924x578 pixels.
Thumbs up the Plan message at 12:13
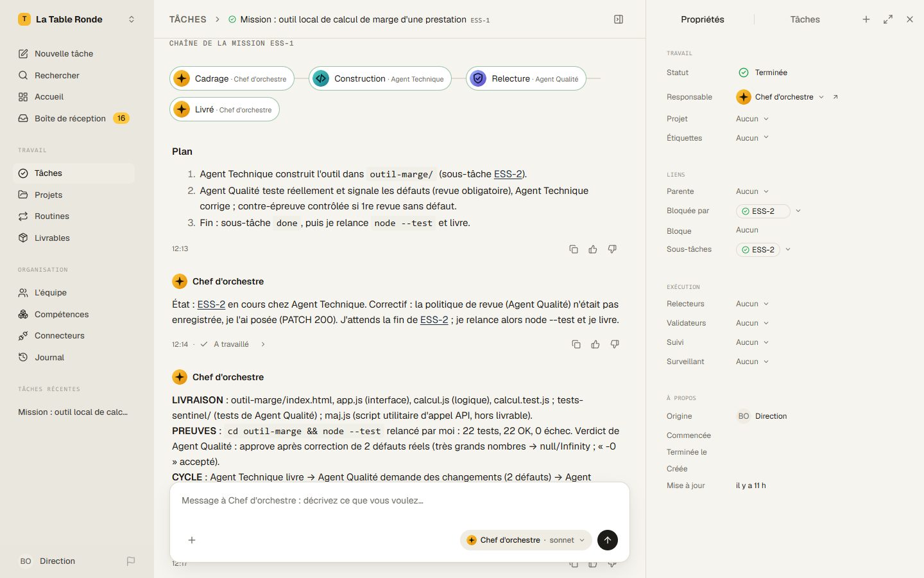pos(593,249)
